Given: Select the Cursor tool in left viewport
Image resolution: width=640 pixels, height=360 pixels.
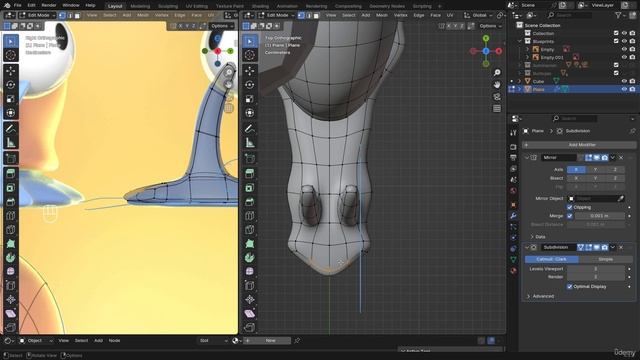Looking at the screenshot, I should coord(11,55).
